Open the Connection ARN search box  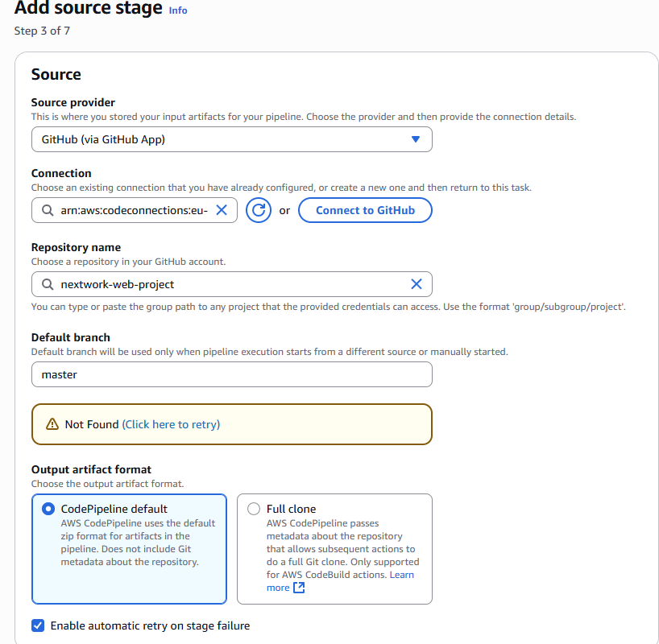pos(133,210)
